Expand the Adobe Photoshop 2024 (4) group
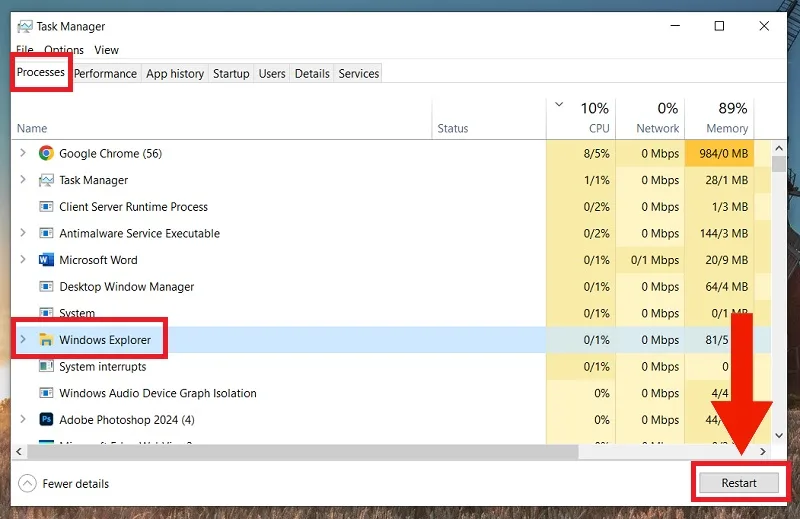800x519 pixels. pos(23,419)
